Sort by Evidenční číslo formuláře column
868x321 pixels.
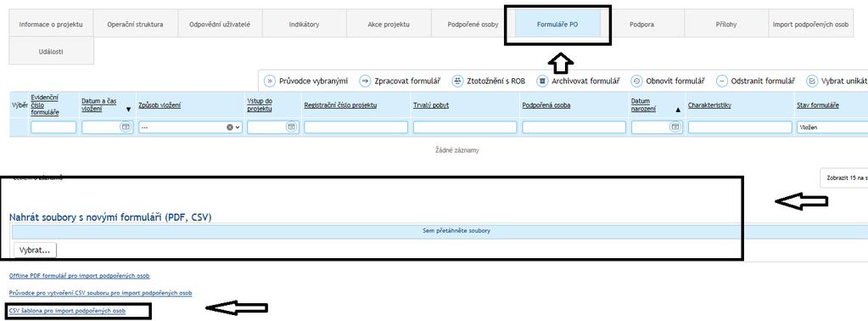(45, 104)
